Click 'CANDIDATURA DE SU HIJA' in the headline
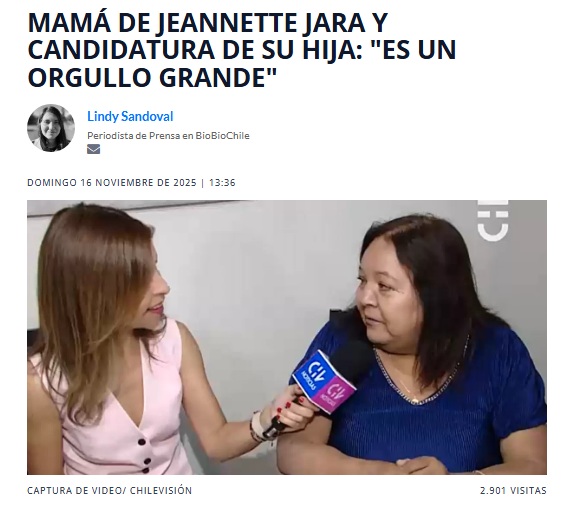 click(190, 50)
